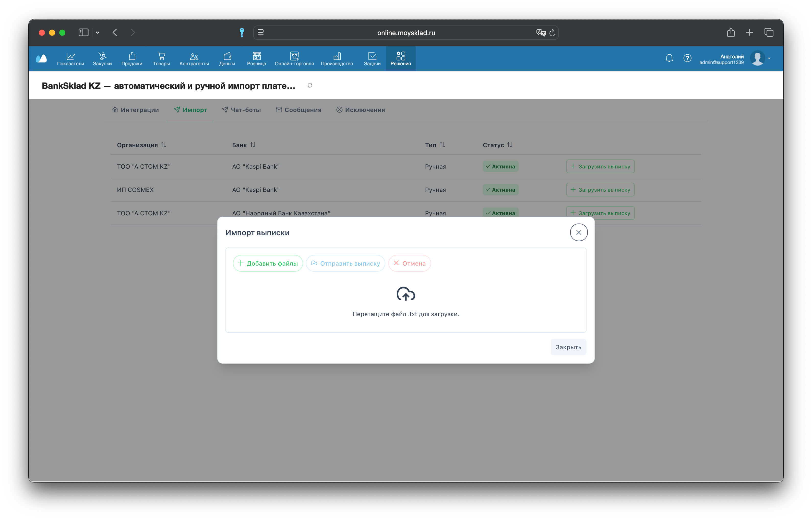Switch to the Интеграции tab
Viewport: 812px width, 520px height.
click(136, 110)
